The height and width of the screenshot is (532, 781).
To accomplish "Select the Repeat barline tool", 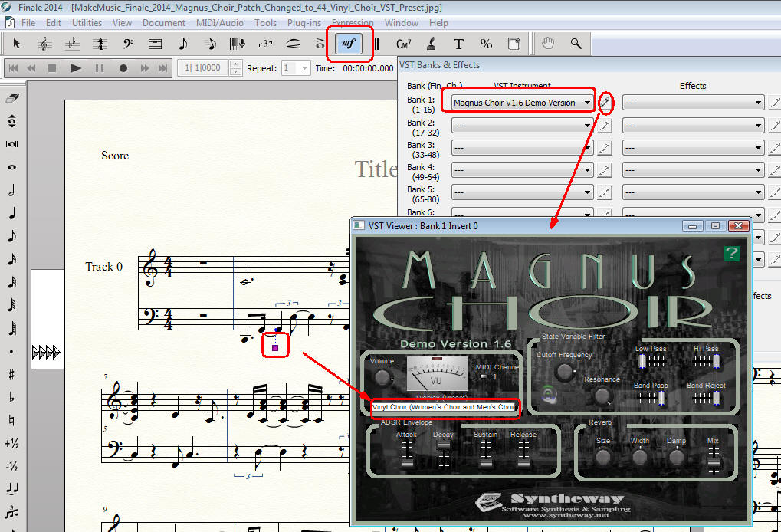I will (376, 44).
